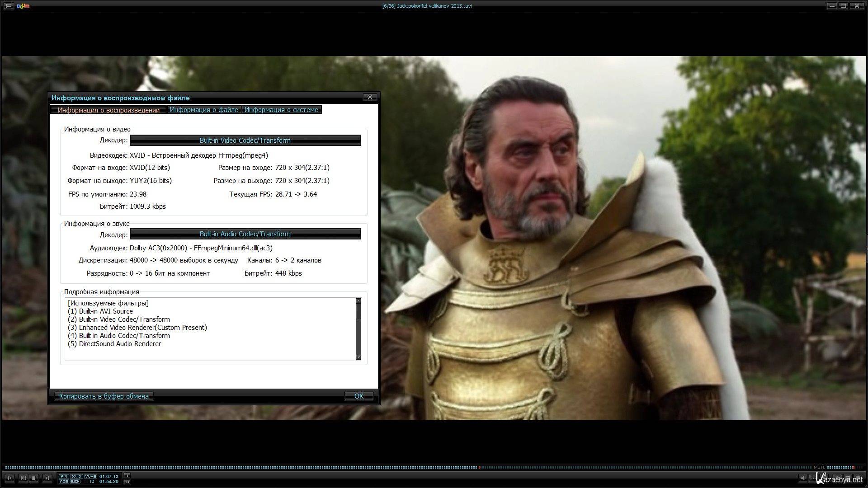Switch to Информация о файле tab

[x=204, y=110]
